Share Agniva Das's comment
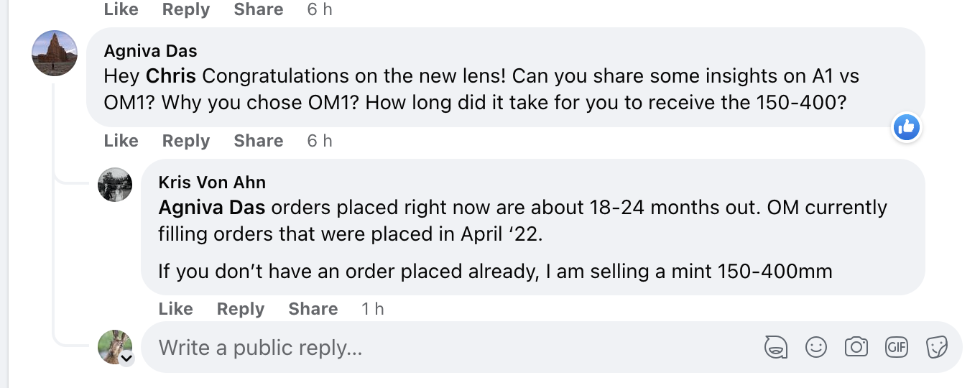This screenshot has width=980, height=388. click(258, 141)
